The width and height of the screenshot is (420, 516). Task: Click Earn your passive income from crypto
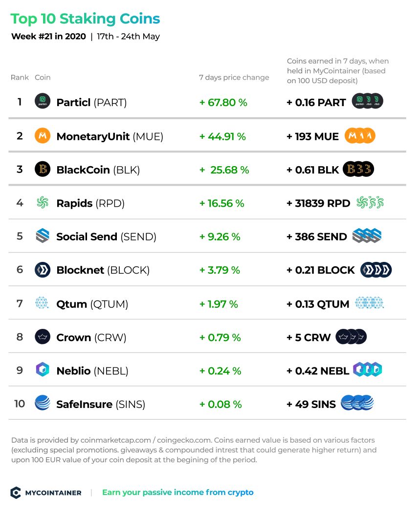point(178,493)
